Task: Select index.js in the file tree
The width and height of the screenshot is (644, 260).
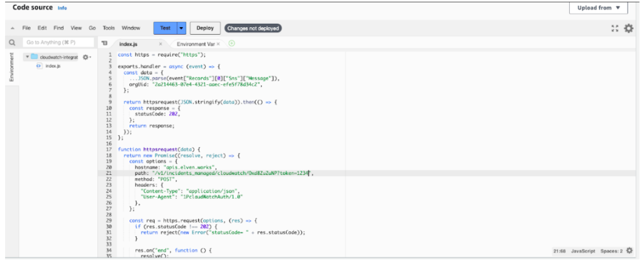Action: pyautogui.click(x=53, y=65)
